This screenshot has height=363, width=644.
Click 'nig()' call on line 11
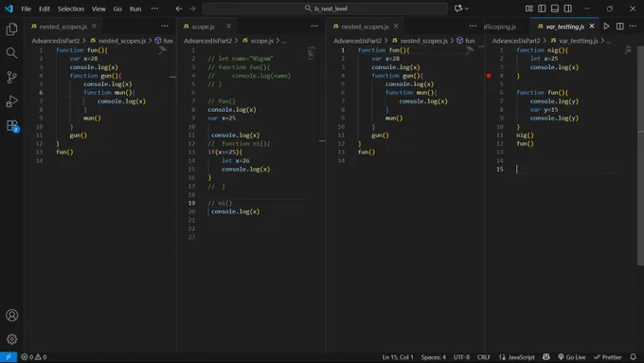(525, 135)
